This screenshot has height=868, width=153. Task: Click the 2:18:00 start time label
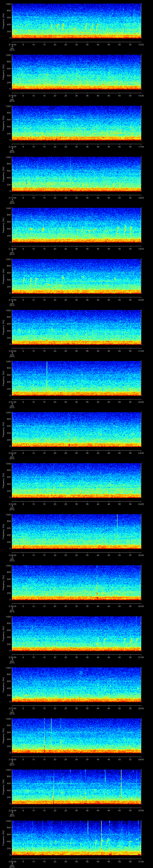(12, 249)
